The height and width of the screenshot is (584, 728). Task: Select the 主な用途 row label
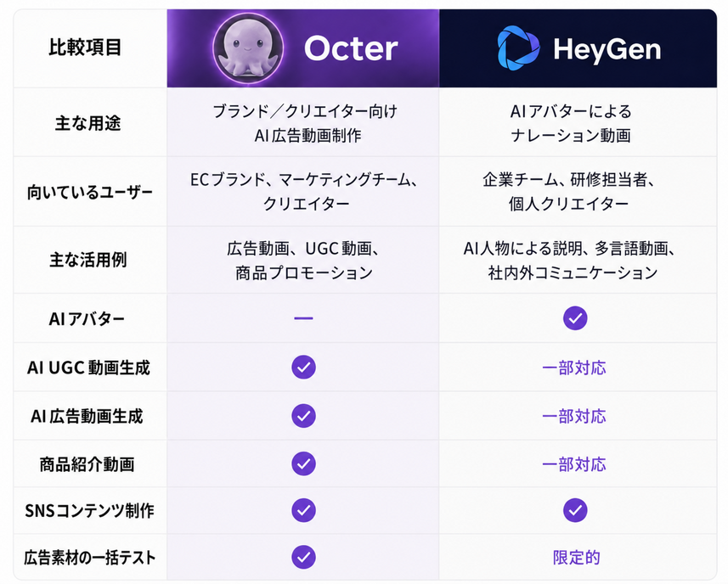click(87, 123)
